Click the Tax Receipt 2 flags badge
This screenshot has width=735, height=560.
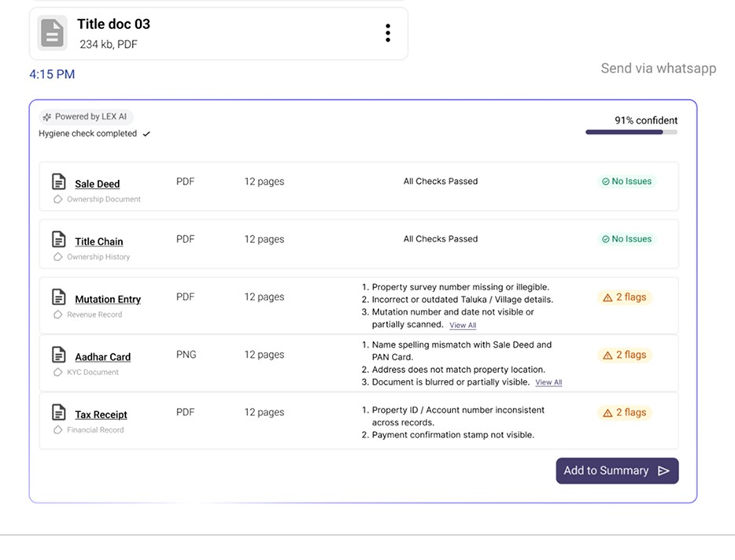[x=624, y=413]
